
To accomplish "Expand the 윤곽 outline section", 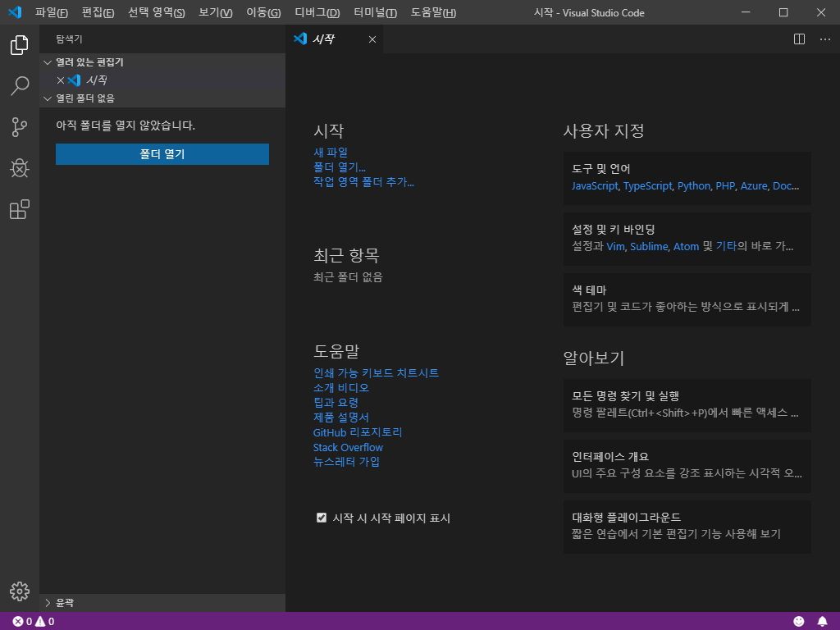I will pyautogui.click(x=162, y=603).
